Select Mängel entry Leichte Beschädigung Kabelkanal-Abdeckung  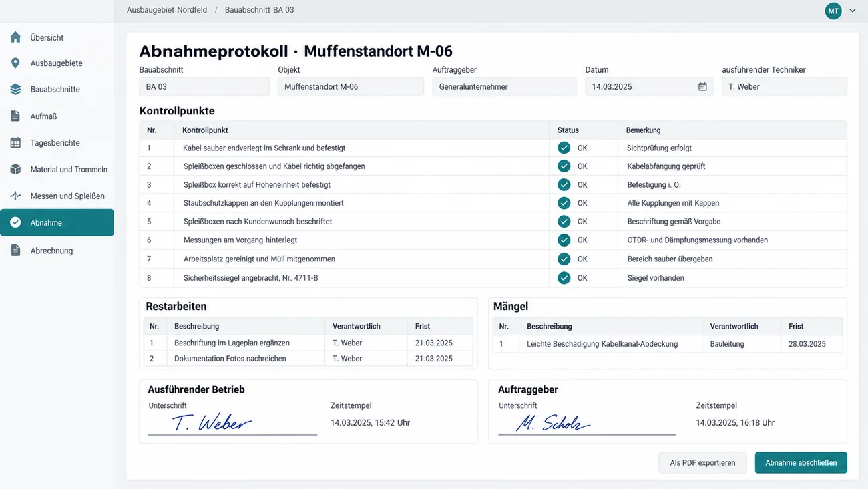tap(668, 344)
